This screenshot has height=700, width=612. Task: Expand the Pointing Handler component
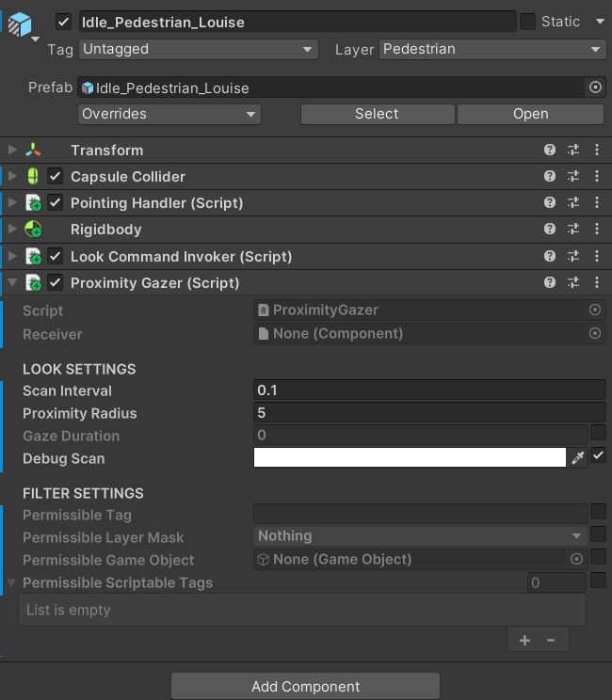point(12,202)
